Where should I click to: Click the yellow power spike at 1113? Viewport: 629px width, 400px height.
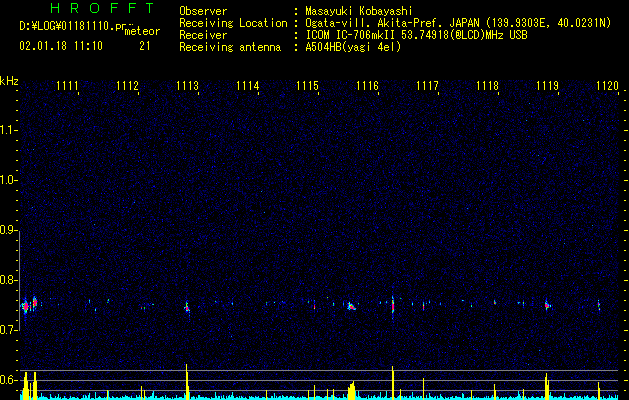click(187, 381)
